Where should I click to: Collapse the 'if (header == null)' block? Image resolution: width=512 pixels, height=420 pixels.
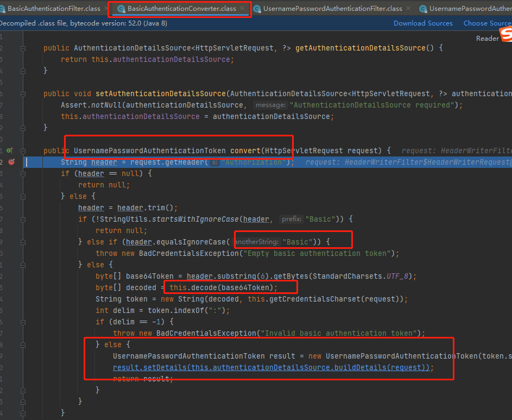coord(23,174)
